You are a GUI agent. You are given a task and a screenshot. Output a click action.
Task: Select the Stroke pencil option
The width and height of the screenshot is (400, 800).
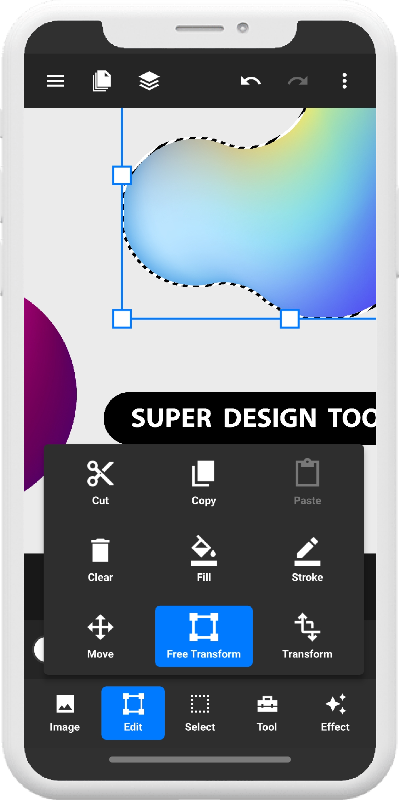click(307, 559)
